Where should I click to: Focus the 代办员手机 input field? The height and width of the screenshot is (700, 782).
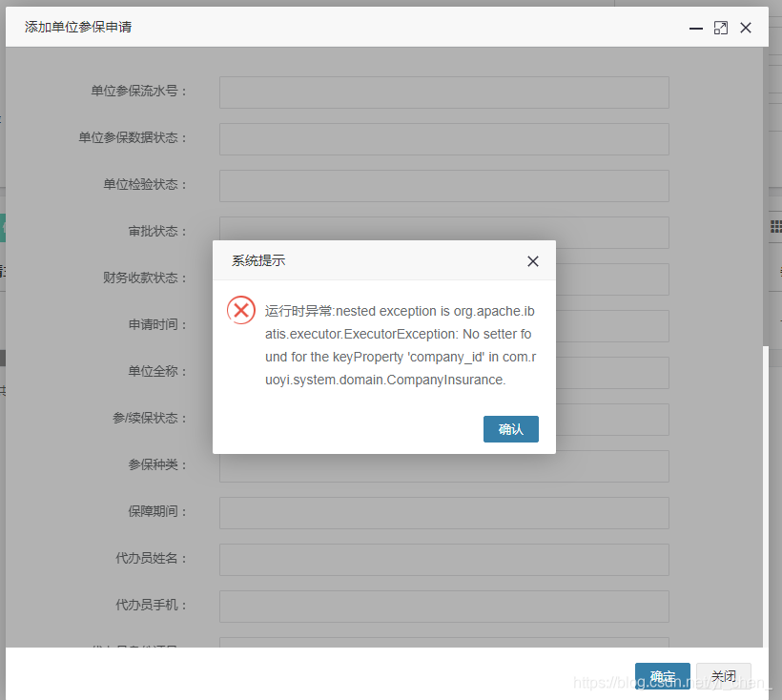click(x=443, y=607)
